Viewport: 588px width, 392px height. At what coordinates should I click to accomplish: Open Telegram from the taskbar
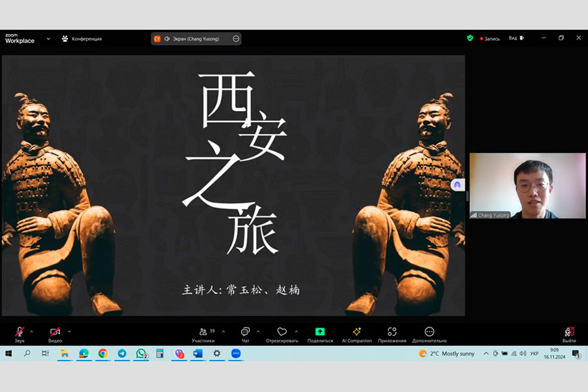(122, 353)
